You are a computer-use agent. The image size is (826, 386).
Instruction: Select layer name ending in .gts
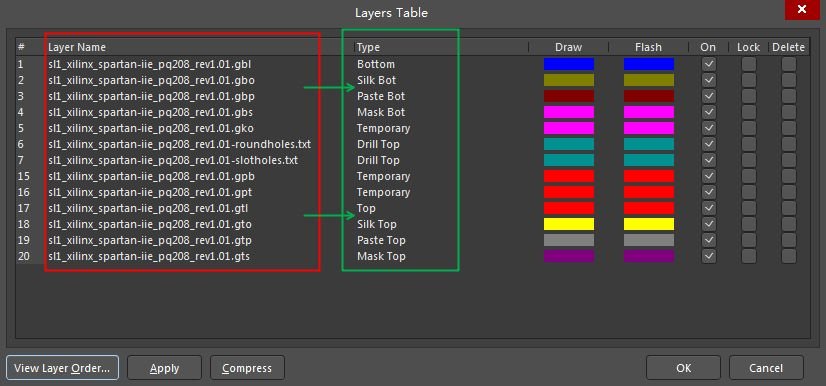149,256
